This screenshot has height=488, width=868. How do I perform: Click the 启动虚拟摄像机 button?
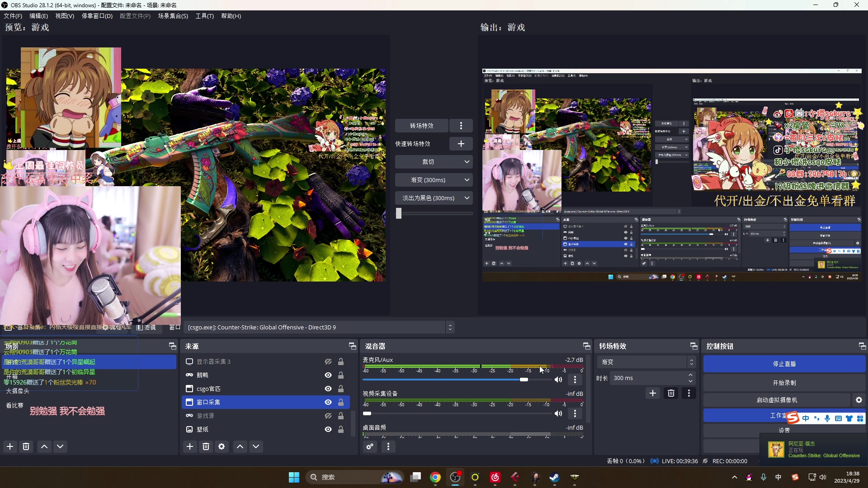(777, 400)
